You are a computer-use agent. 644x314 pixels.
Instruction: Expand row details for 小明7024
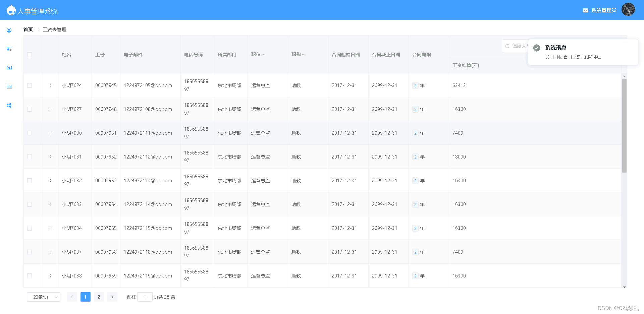[51, 85]
